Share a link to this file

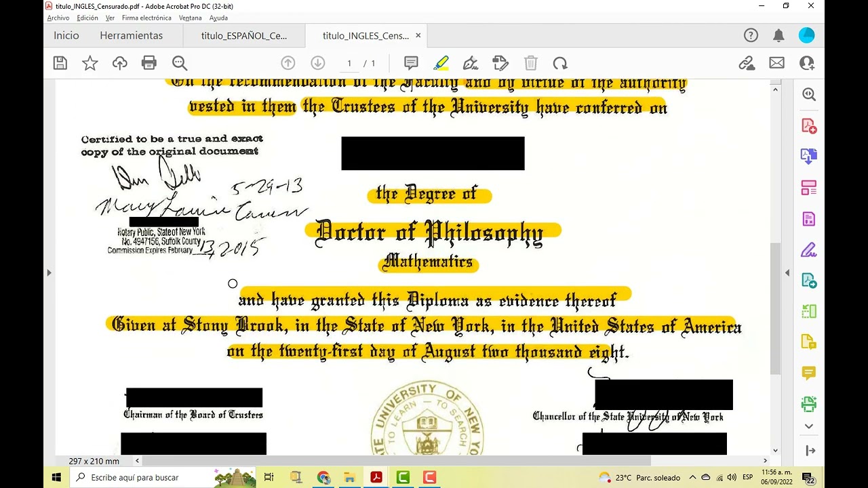(747, 63)
